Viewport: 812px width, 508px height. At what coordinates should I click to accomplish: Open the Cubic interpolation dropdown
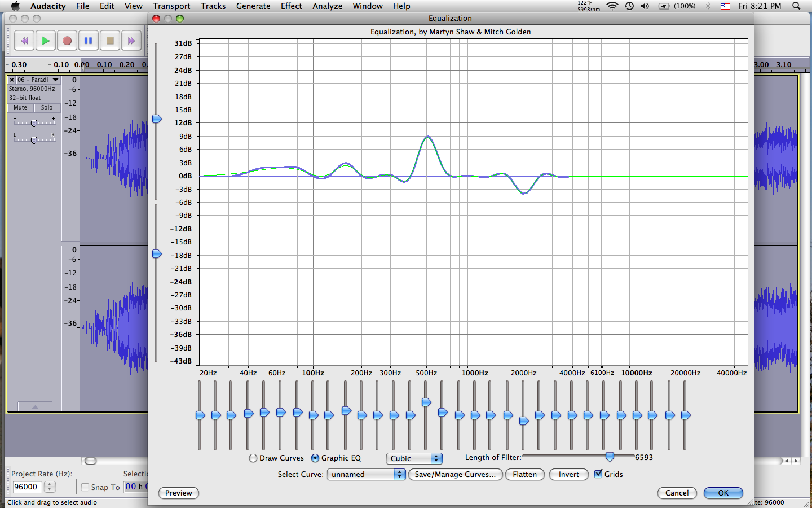(414, 458)
